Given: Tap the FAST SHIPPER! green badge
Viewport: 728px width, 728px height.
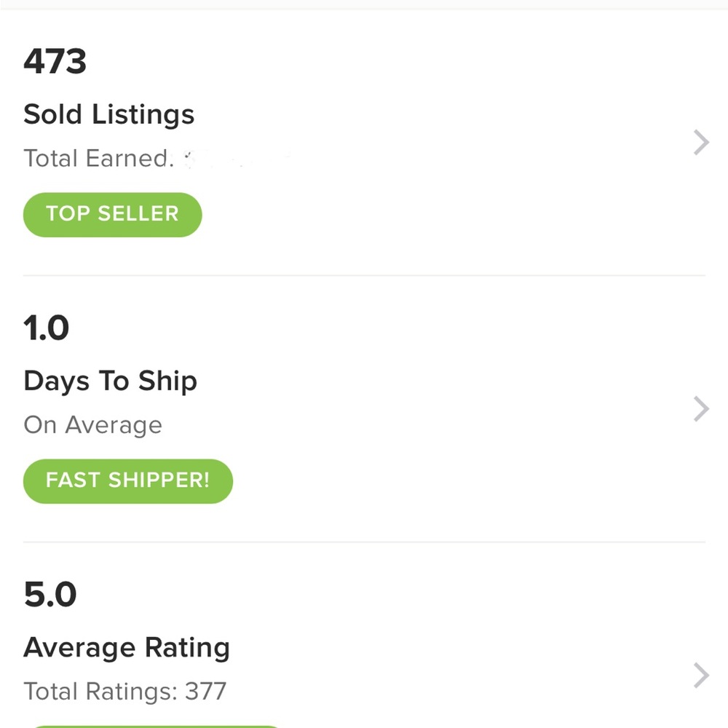Looking at the screenshot, I should coord(127,481).
